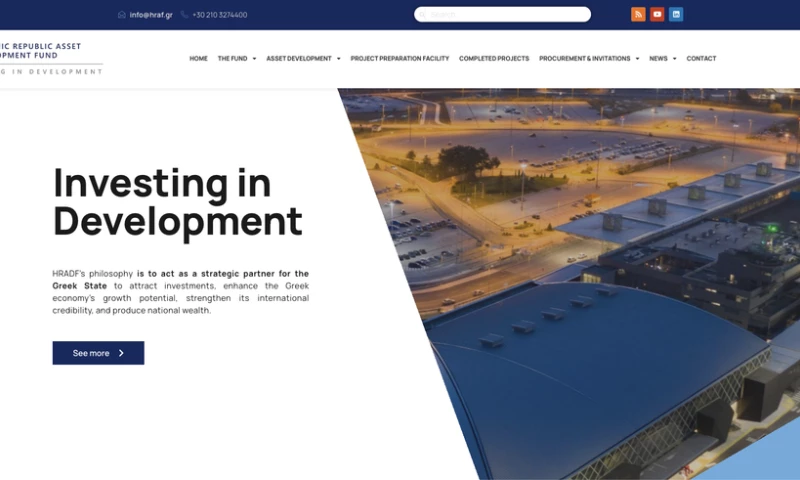This screenshot has height=480, width=800.
Task: Open the YouTube channel icon
Action: click(x=657, y=14)
